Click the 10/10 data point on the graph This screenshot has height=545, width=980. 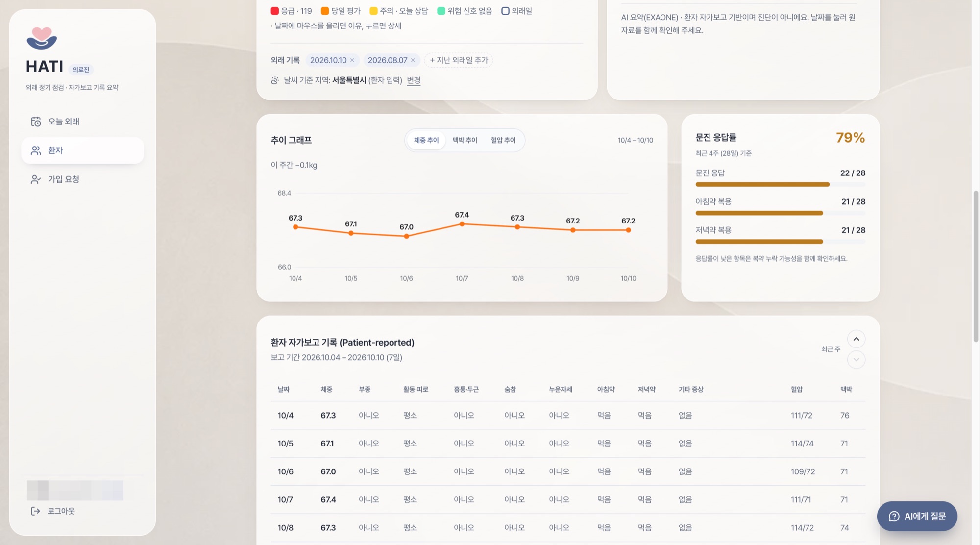pyautogui.click(x=629, y=230)
